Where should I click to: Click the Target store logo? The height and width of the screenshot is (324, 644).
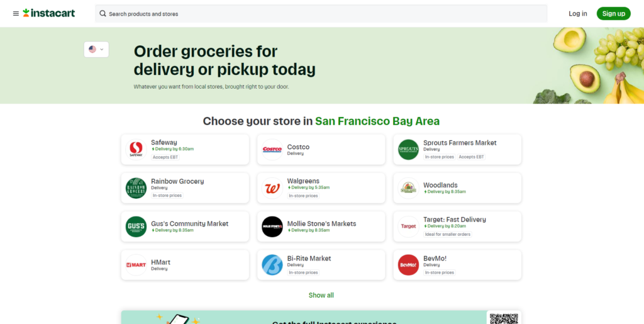(x=408, y=226)
